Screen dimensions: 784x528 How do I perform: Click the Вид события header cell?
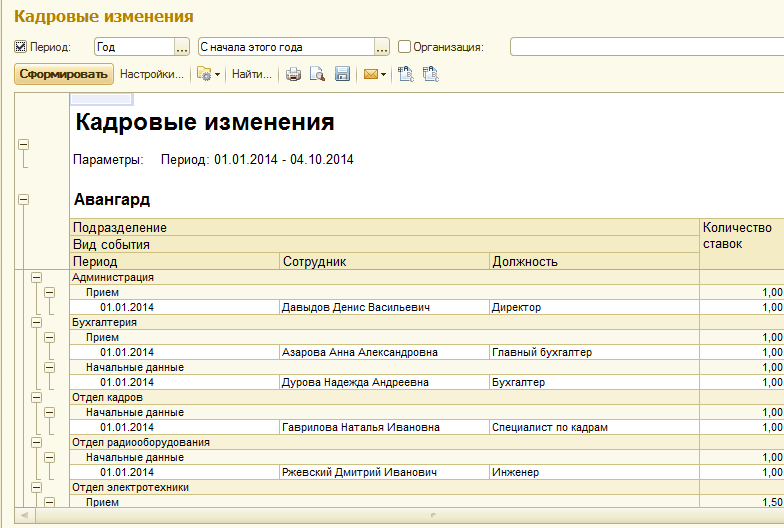click(x=384, y=244)
